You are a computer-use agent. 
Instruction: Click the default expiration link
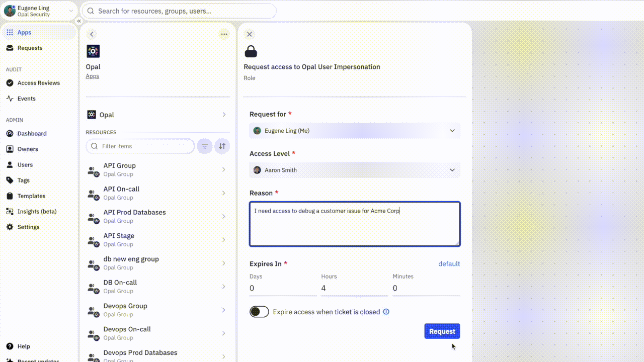(449, 264)
